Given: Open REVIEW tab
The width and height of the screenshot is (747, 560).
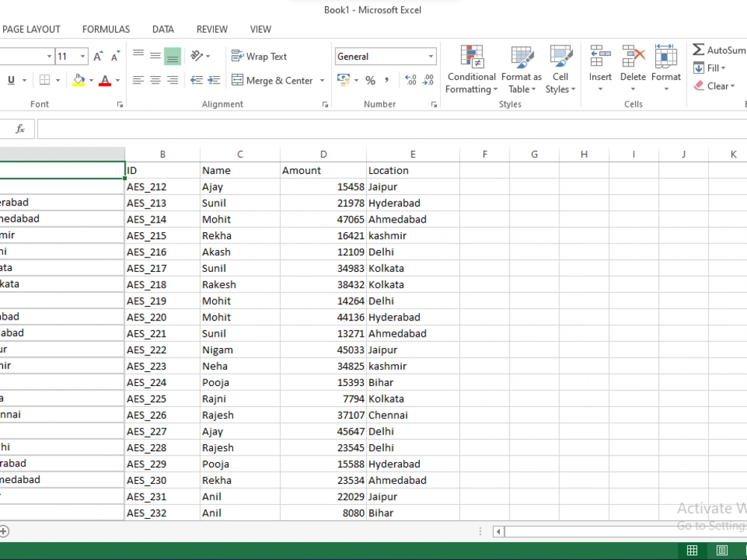Looking at the screenshot, I should click(212, 30).
